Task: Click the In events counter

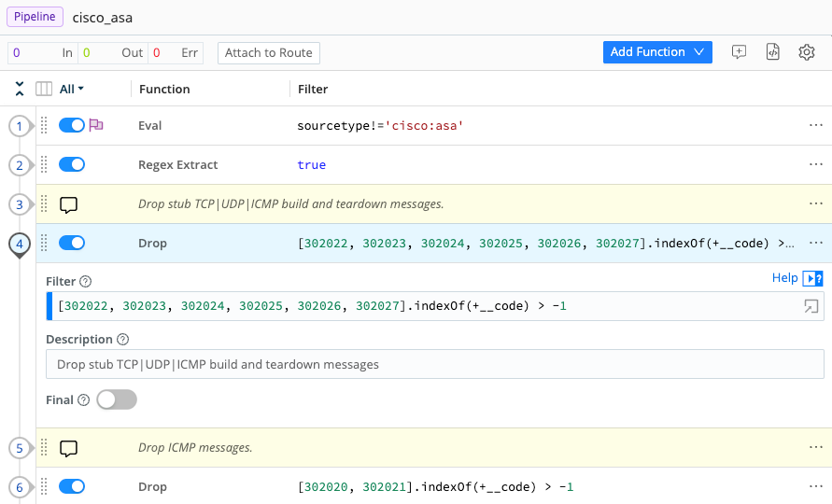Action: [42, 52]
